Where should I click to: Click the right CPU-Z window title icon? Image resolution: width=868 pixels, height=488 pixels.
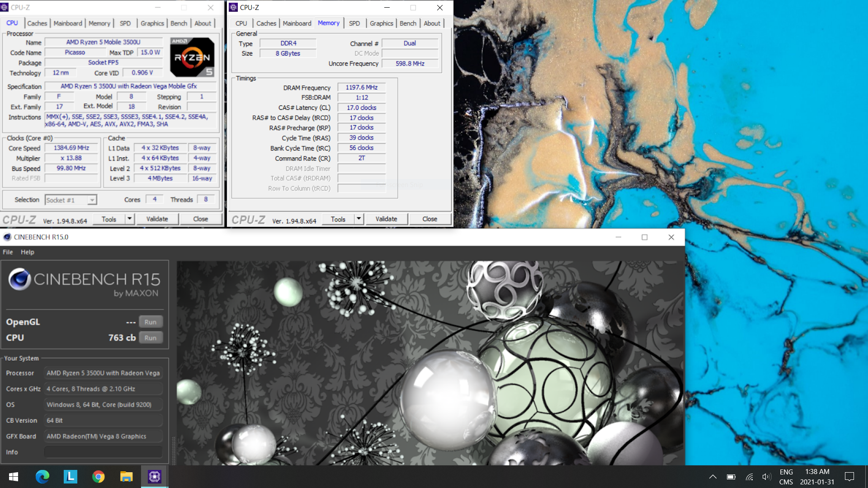point(233,7)
